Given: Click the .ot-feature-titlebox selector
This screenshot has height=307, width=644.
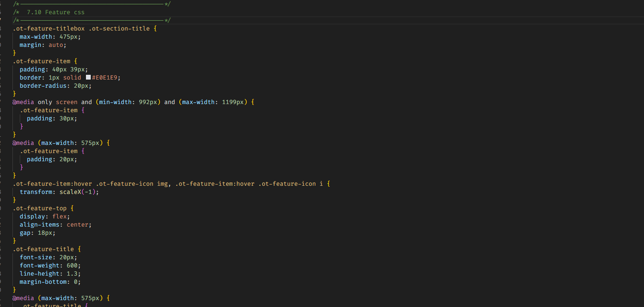Looking at the screenshot, I should (x=49, y=28).
